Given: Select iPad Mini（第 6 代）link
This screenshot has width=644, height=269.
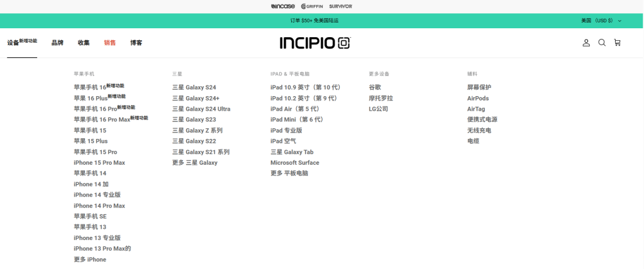Looking at the screenshot, I should coord(298,119).
